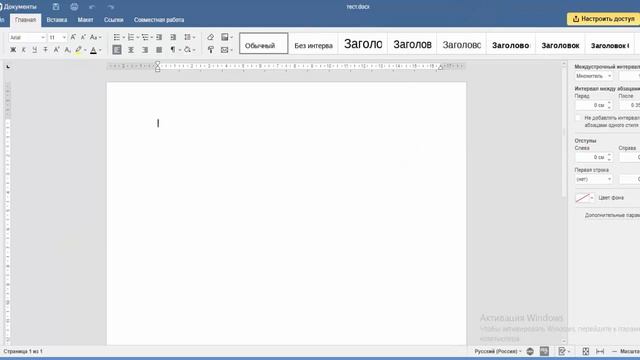
Task: Switch to the Главная tab
Action: 25,20
